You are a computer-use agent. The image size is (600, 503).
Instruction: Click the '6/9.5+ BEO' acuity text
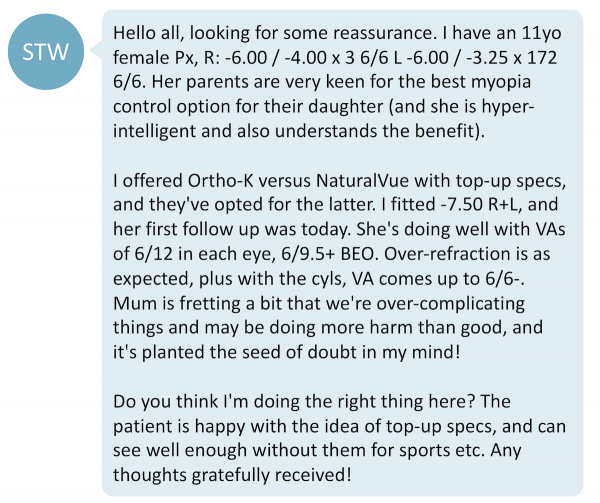(327, 254)
